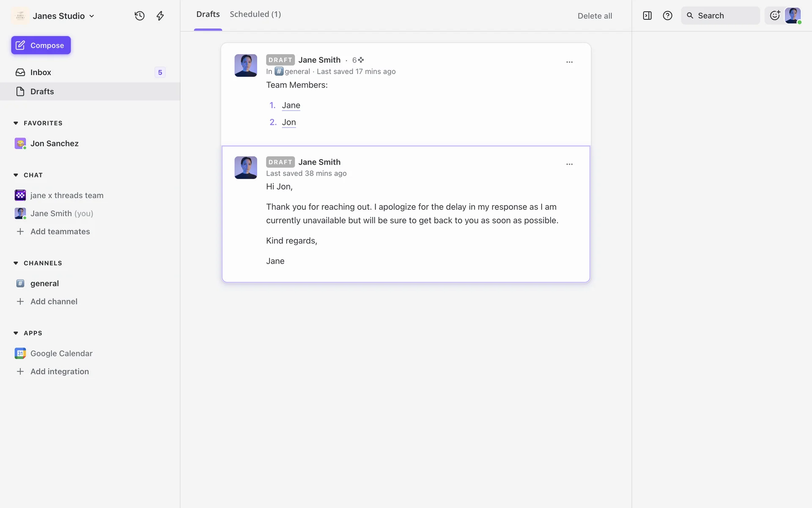The image size is (812, 508).
Task: Collapse the Chat section
Action: (x=16, y=175)
